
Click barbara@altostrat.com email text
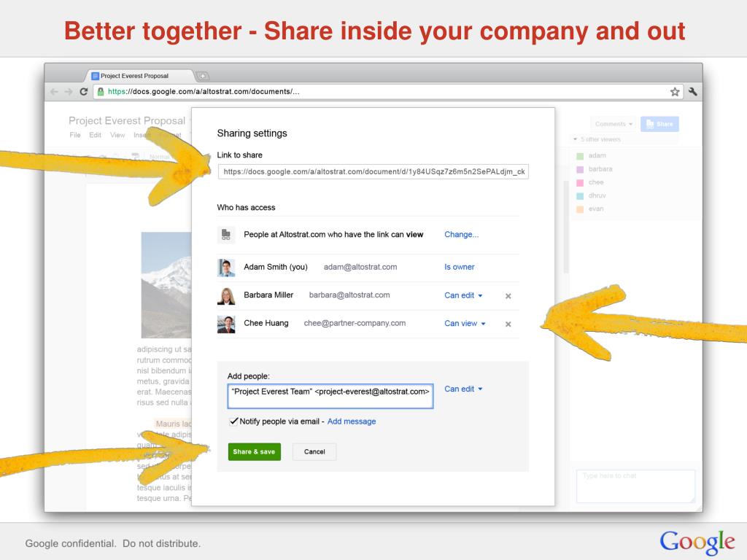point(349,295)
